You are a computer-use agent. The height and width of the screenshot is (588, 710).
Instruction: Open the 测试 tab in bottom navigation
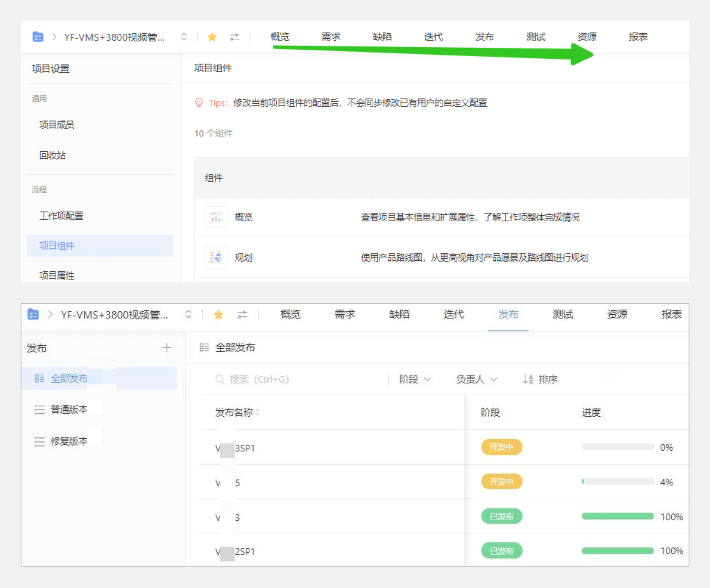562,315
